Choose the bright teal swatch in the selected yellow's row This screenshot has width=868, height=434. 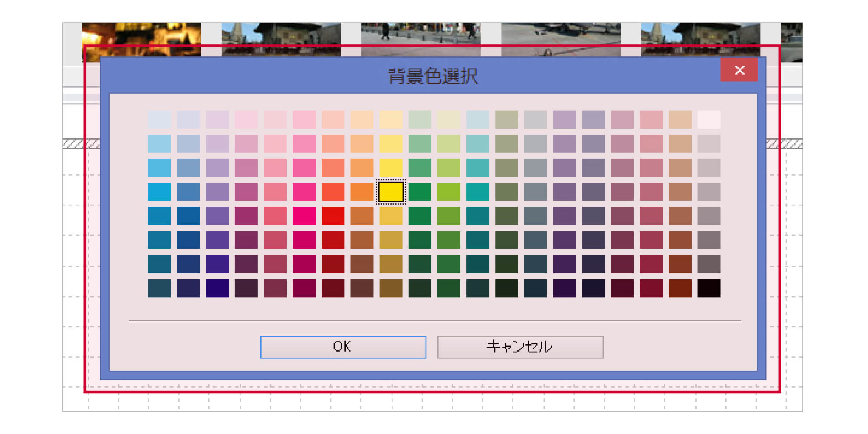(x=478, y=192)
